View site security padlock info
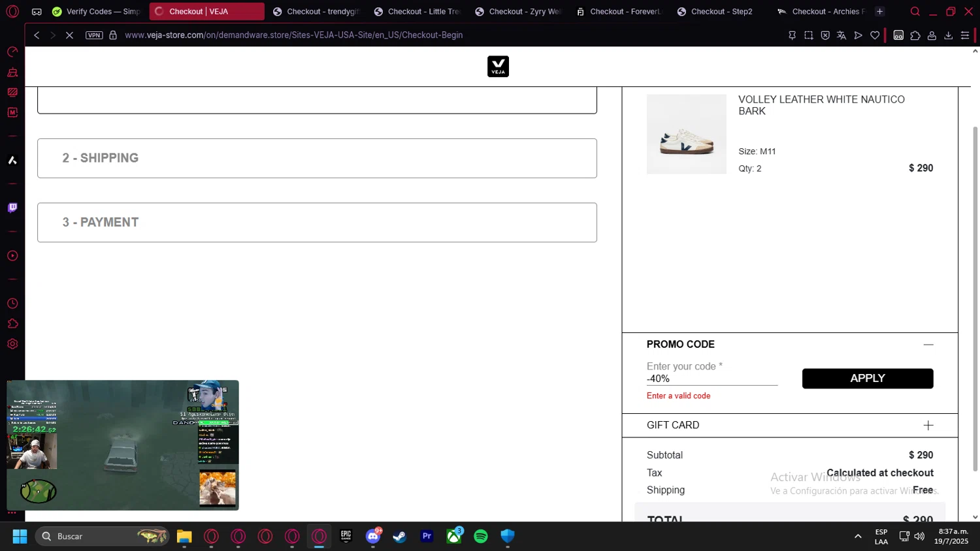This screenshot has height=551, width=980. click(113, 35)
